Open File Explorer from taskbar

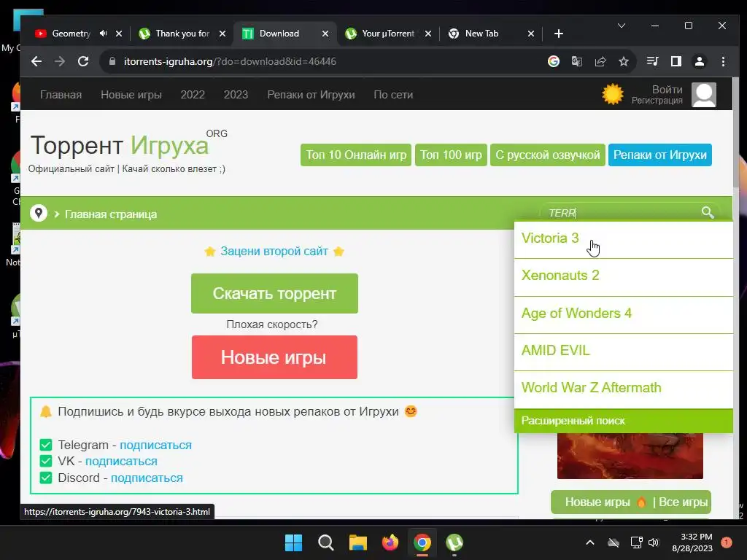357,542
